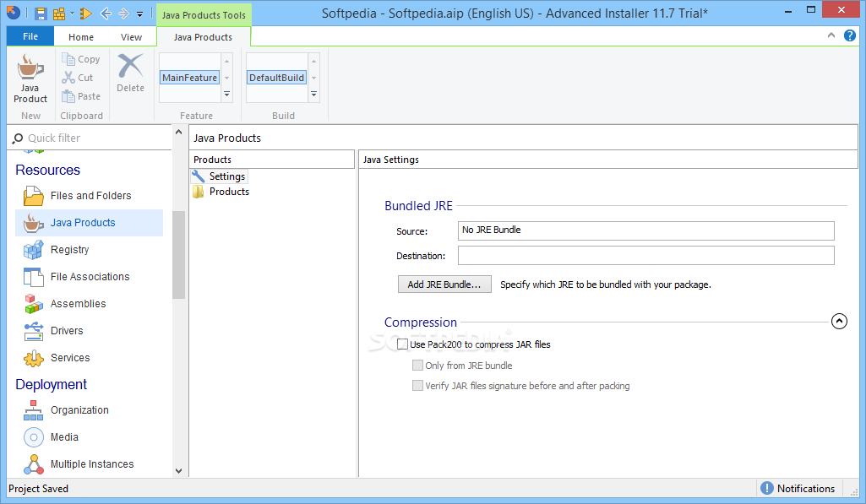Click the JRE Destination field
The height and width of the screenshot is (504, 866).
pyautogui.click(x=645, y=256)
